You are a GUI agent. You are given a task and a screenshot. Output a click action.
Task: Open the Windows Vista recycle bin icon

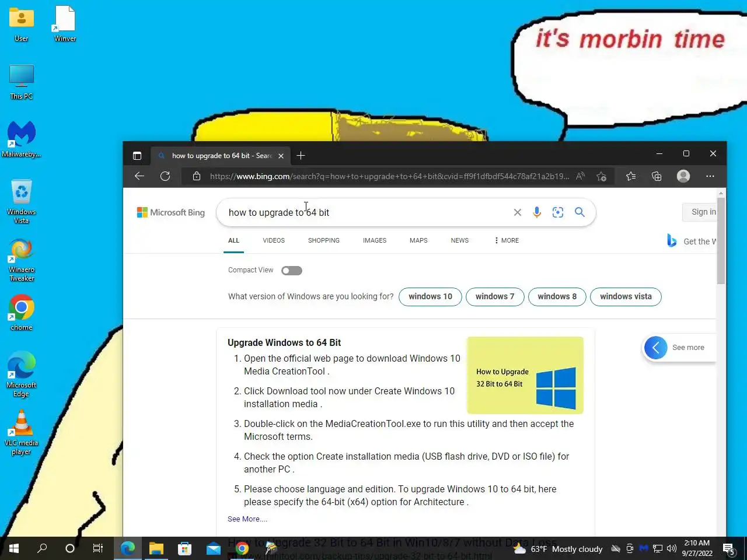coord(22,201)
